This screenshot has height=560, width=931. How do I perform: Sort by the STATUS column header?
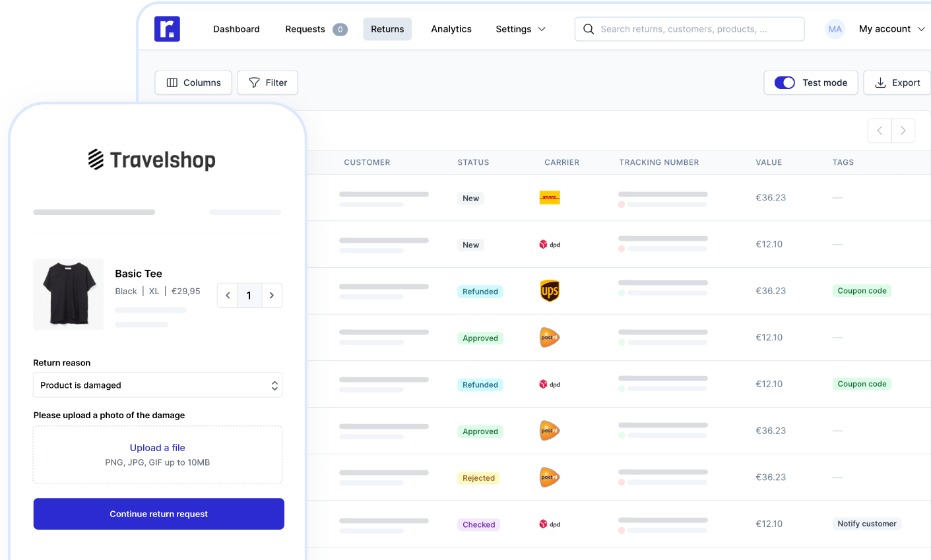(473, 162)
